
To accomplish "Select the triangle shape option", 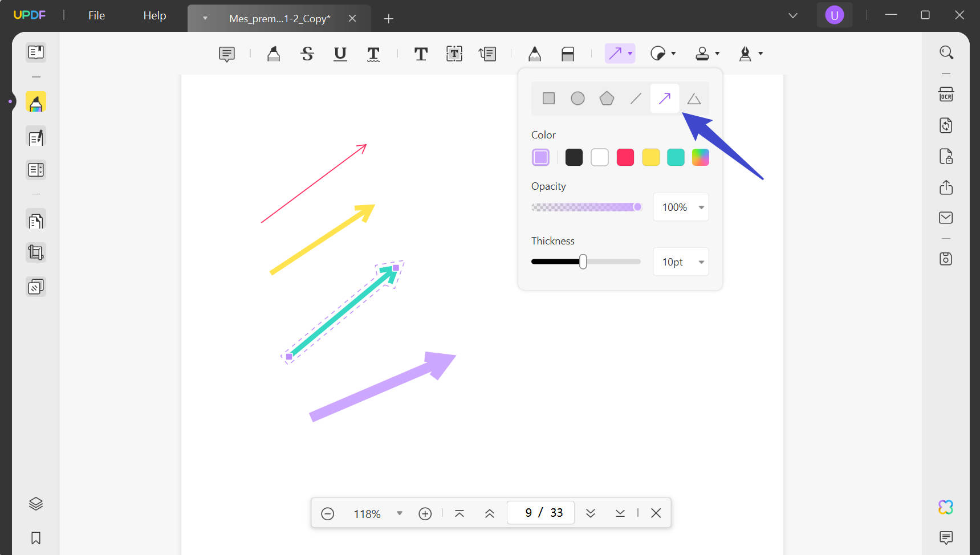I will 694,98.
